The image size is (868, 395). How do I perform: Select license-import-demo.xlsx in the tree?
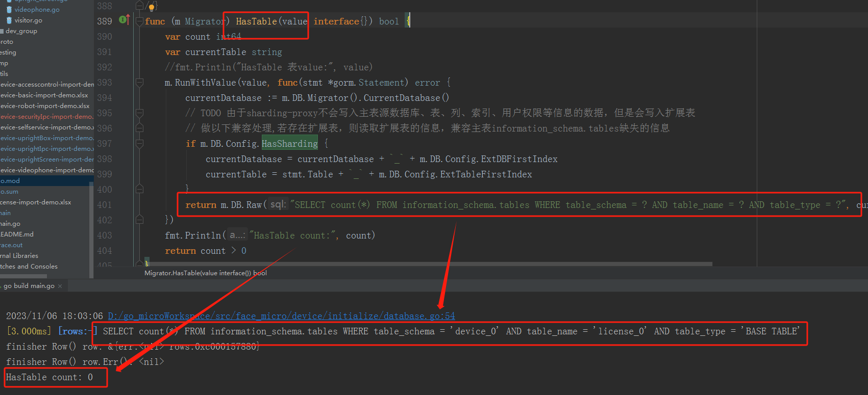tap(36, 202)
